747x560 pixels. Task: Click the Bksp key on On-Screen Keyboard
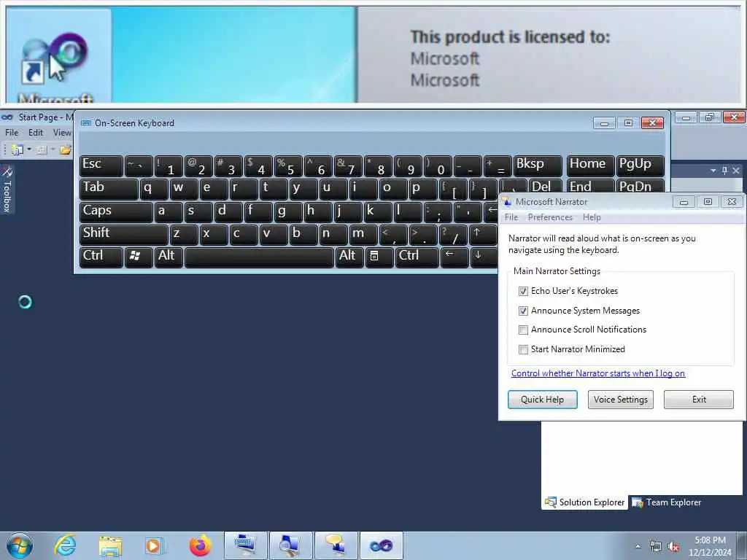tap(538, 166)
